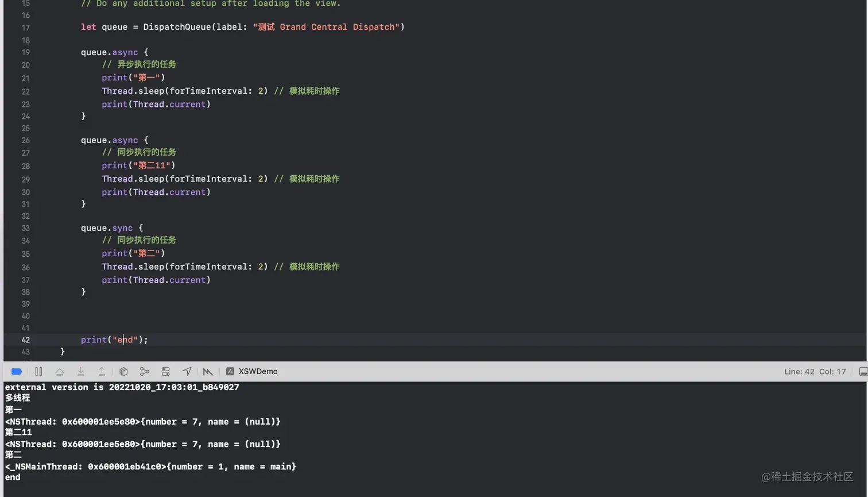Click Thread.sleep call on line 22
The height and width of the screenshot is (497, 868).
coord(185,91)
